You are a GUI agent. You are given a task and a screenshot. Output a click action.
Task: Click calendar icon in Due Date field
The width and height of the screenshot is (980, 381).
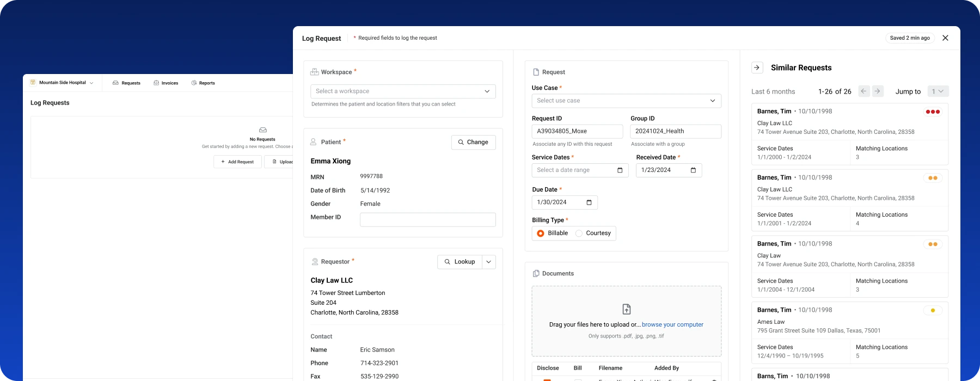click(589, 202)
